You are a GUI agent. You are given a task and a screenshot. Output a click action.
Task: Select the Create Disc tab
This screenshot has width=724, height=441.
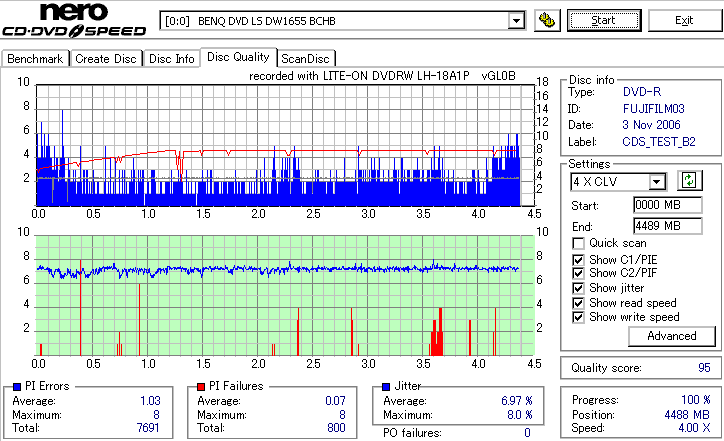click(106, 59)
